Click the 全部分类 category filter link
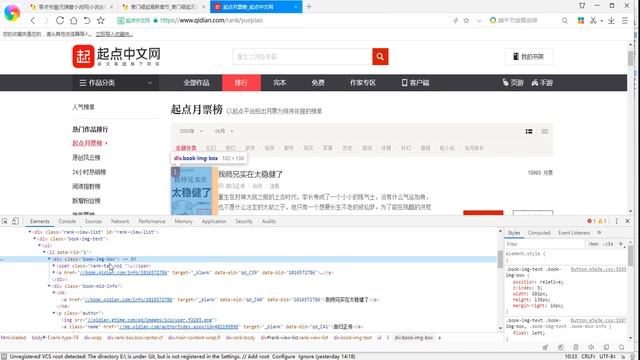Screen dimensions: 640x360 [x=186, y=148]
